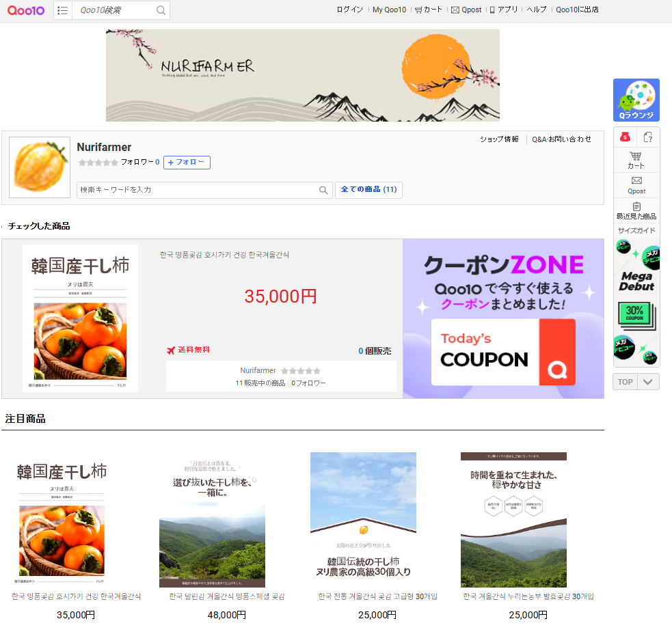
Task: Click the down chevron beside TOP
Action: tap(648, 382)
